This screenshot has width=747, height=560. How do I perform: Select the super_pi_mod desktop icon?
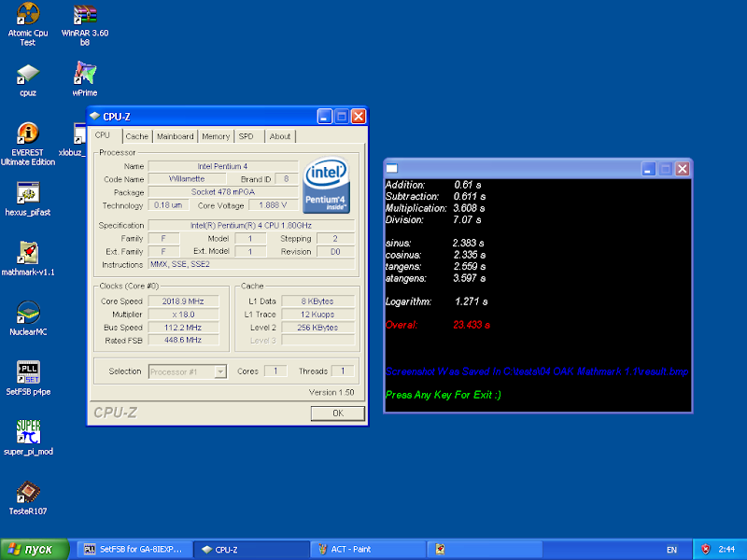[x=28, y=438]
